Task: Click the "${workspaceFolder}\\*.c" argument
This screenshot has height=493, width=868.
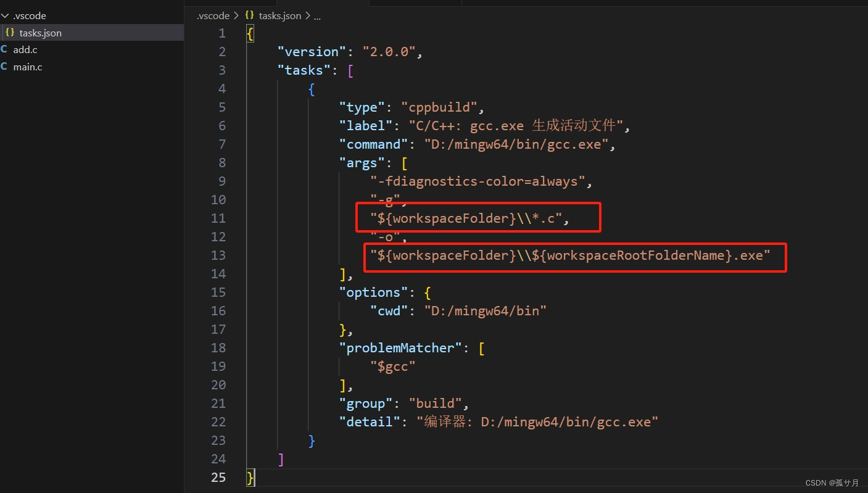Action: (466, 218)
